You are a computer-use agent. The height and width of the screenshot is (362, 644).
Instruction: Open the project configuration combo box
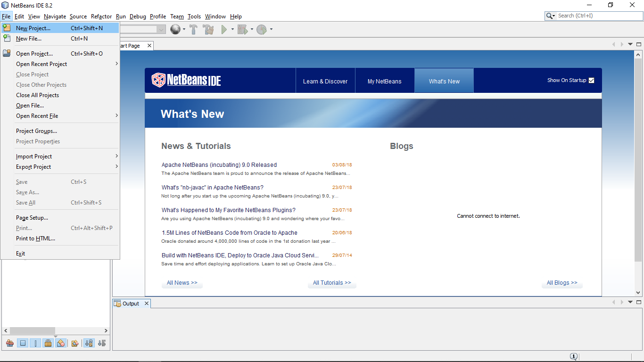(161, 29)
